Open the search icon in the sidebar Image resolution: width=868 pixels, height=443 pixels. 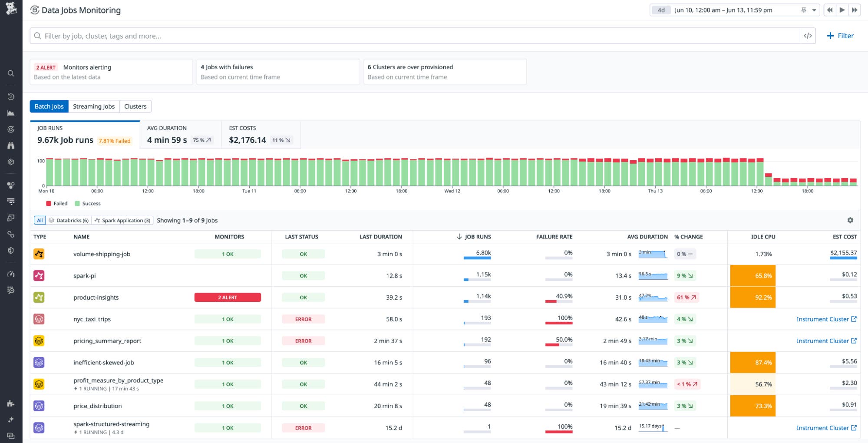tap(11, 73)
